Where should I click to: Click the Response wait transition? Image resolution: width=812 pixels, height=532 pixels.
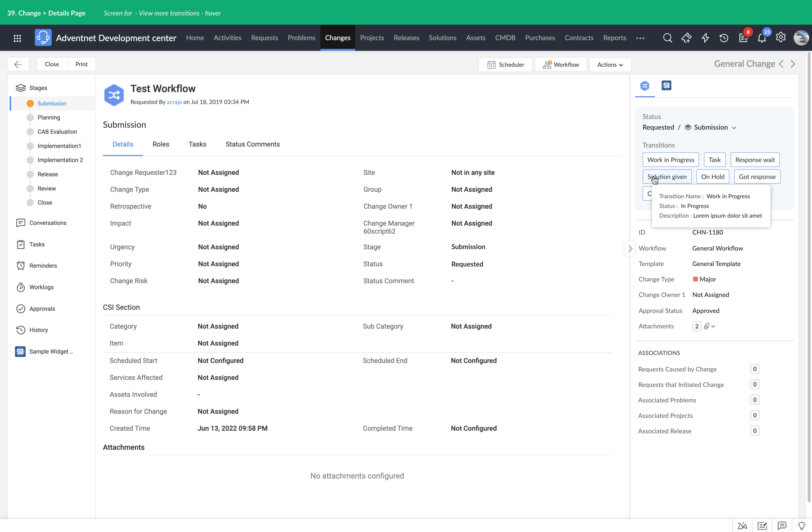(x=755, y=160)
